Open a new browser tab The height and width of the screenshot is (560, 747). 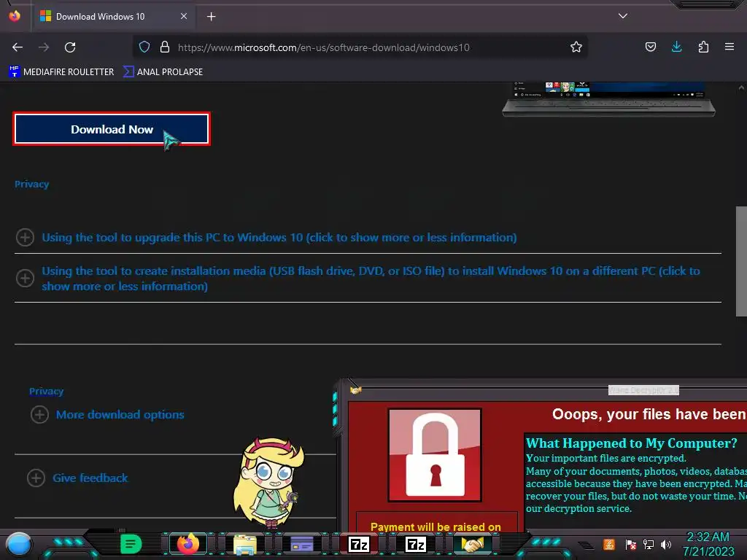pyautogui.click(x=211, y=17)
